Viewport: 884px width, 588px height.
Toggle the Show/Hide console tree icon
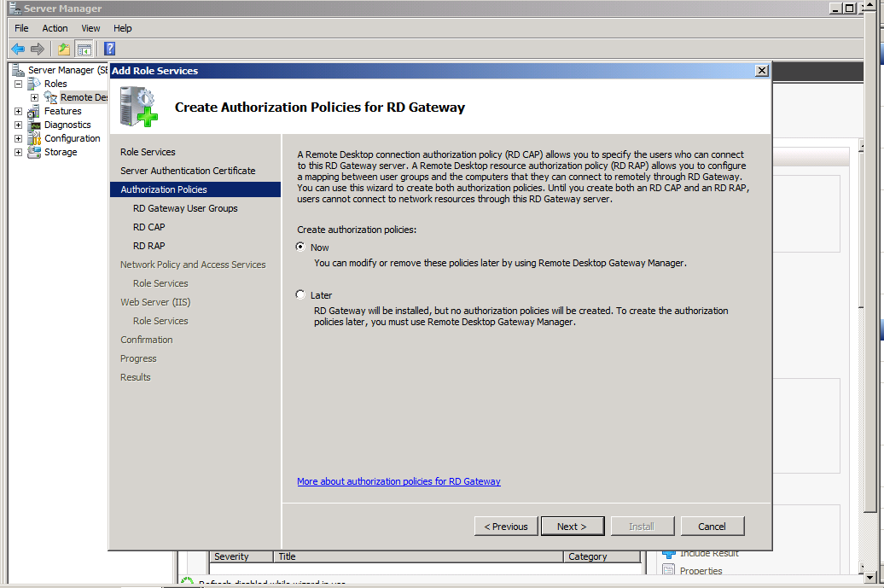point(84,49)
